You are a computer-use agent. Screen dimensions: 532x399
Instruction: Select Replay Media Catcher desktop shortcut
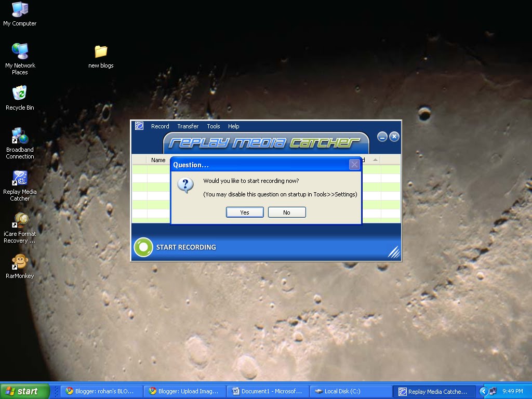[20, 185]
